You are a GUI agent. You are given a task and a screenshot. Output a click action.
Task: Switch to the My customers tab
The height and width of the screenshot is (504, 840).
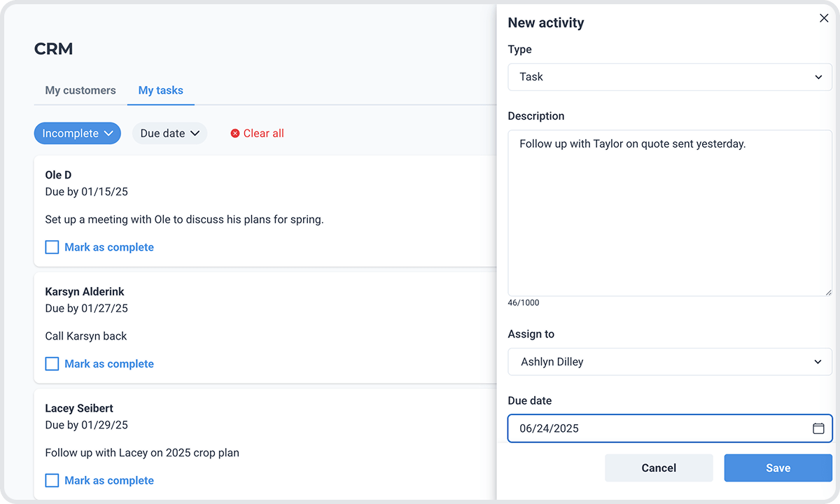point(80,90)
